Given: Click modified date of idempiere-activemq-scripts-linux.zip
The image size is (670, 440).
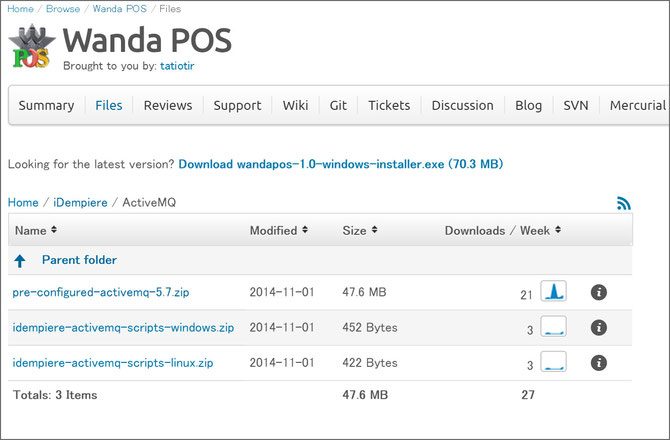Looking at the screenshot, I should (x=282, y=363).
